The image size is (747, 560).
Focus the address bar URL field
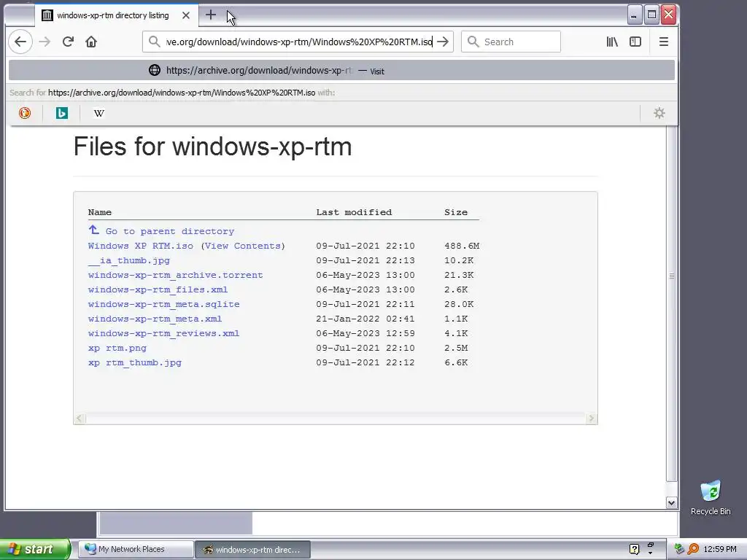point(299,42)
